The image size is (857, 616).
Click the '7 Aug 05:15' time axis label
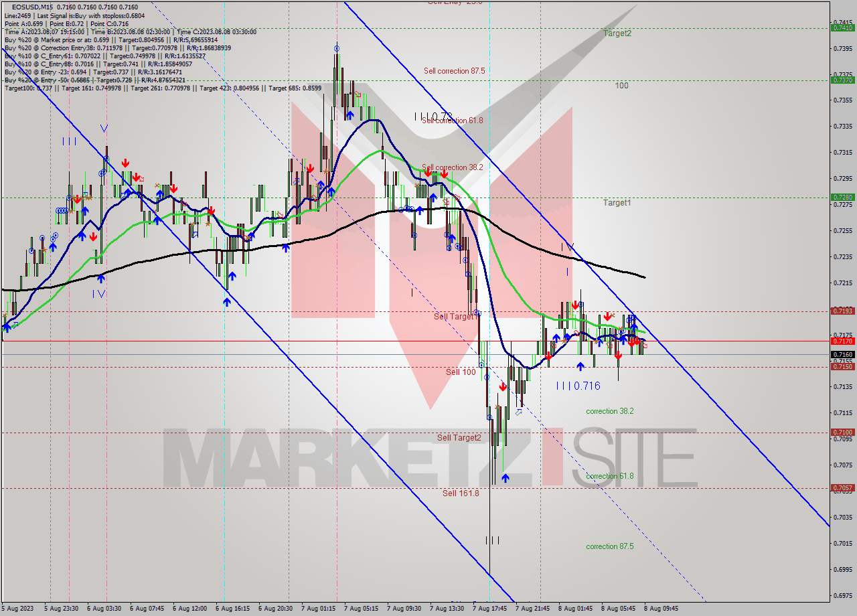(x=361, y=609)
